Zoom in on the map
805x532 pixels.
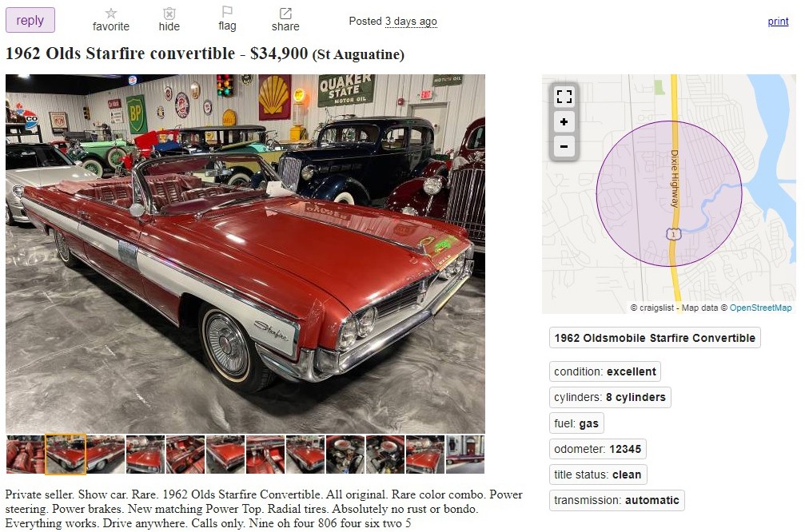click(x=564, y=121)
